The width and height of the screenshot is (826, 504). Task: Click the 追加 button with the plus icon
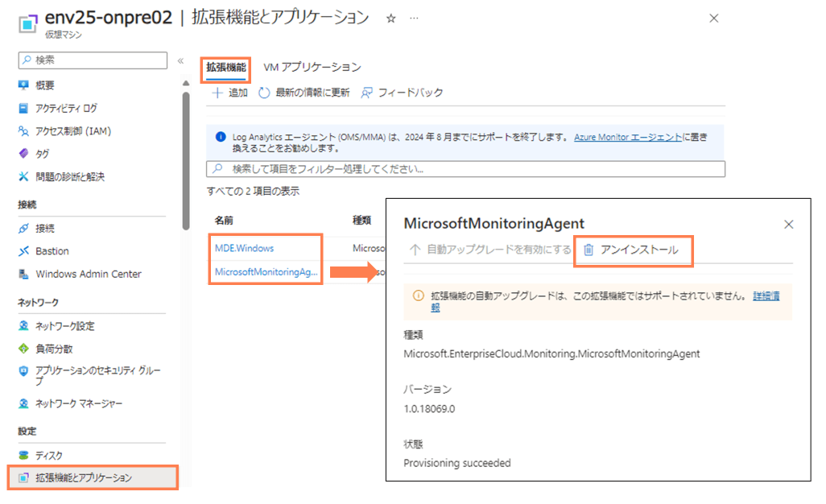(x=229, y=93)
